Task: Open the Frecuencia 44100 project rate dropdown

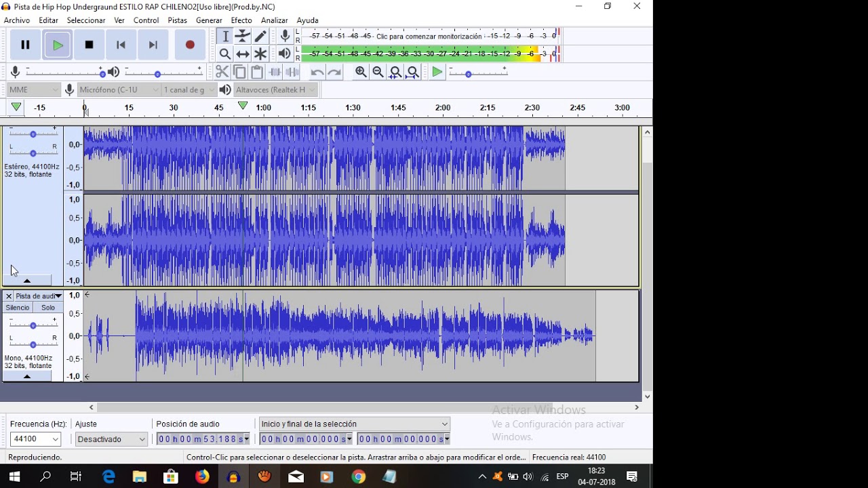Action: (x=35, y=439)
